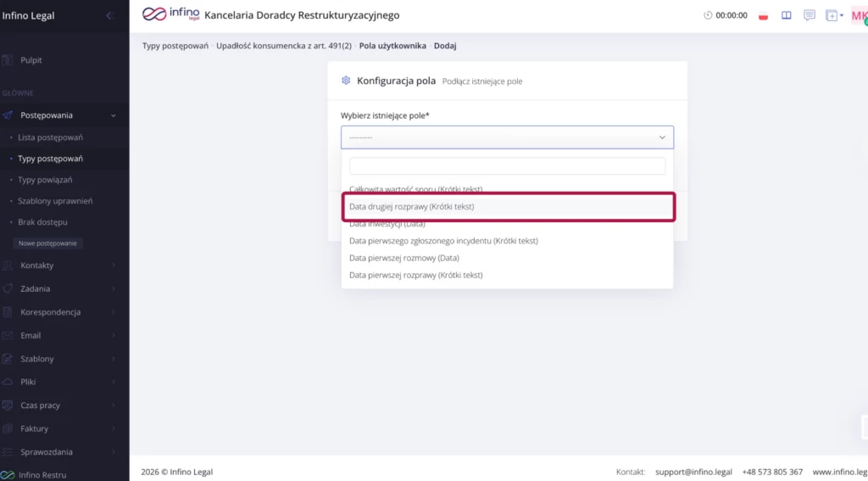Open the chat messages icon
Image resolution: width=868 pixels, height=481 pixels.
(810, 15)
